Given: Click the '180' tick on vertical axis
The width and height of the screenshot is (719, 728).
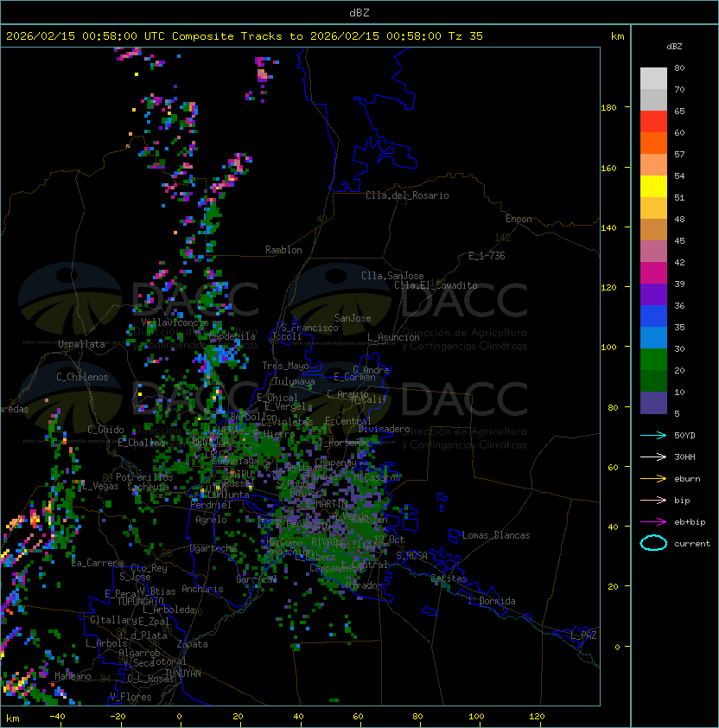Looking at the screenshot, I should [608, 108].
